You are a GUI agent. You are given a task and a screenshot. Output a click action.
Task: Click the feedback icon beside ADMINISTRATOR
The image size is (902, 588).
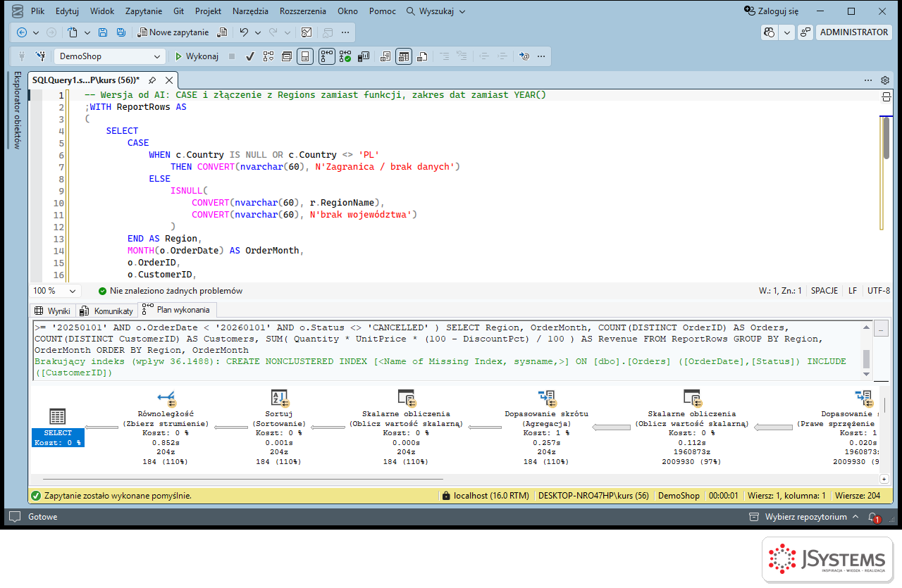coord(805,32)
